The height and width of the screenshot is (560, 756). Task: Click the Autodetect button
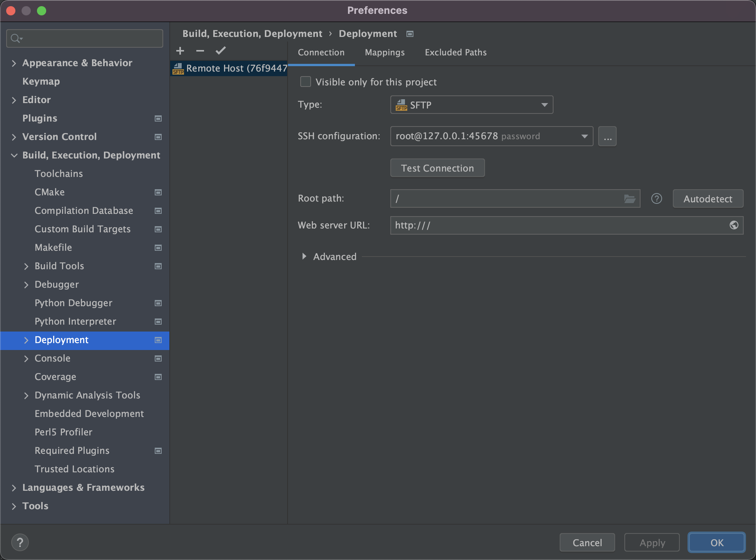(707, 199)
